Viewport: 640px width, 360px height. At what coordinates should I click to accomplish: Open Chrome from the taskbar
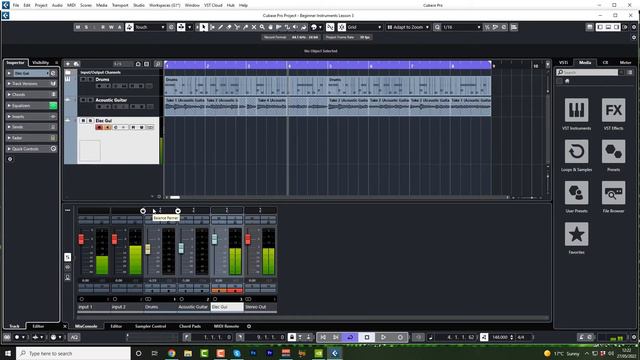point(171,353)
